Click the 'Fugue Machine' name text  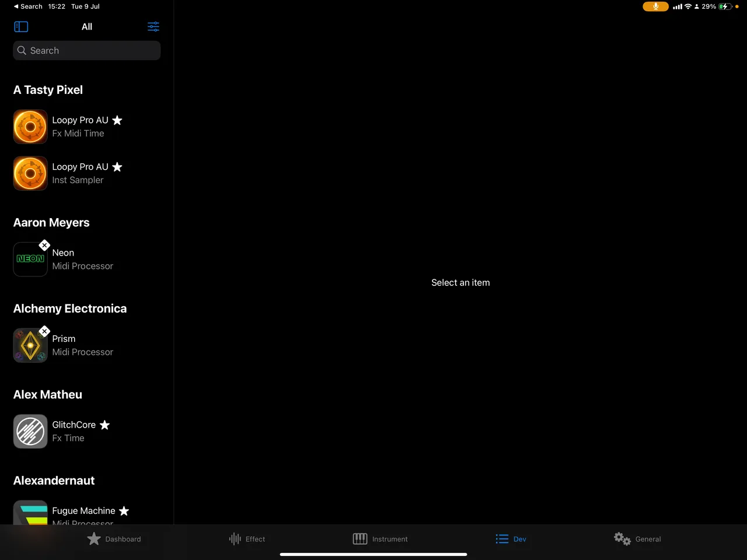(x=83, y=511)
